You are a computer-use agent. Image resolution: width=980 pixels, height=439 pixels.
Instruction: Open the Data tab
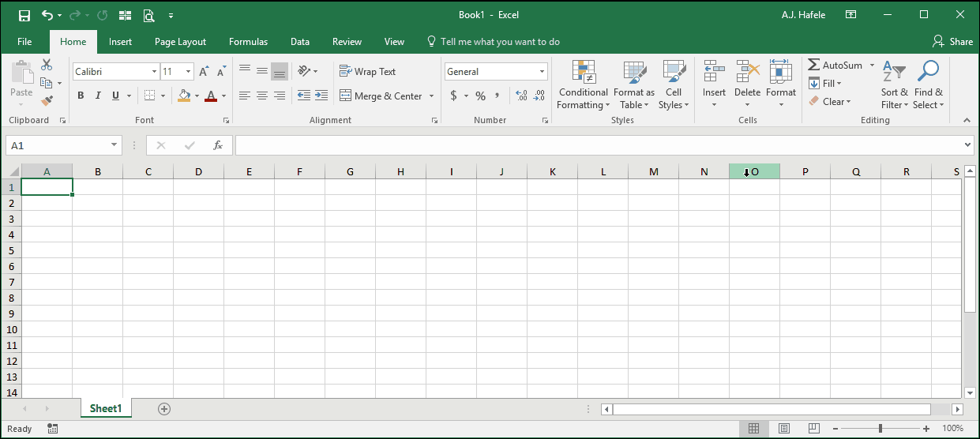[300, 42]
